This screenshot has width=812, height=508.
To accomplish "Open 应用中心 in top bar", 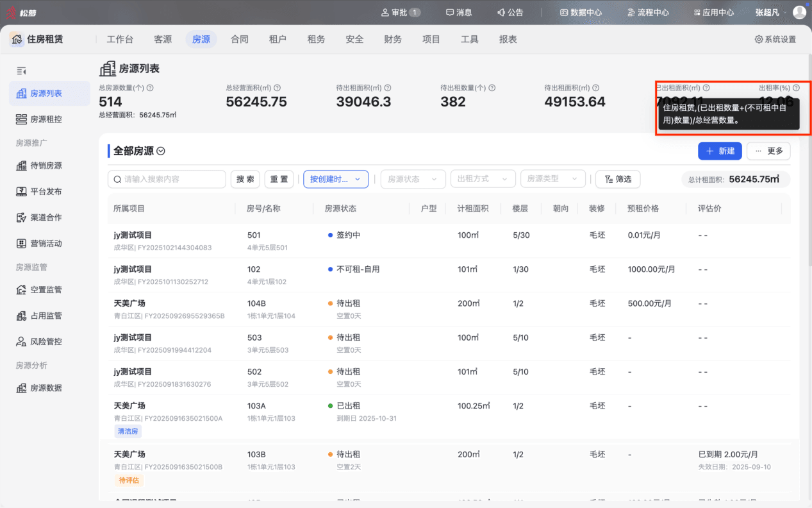I will (x=714, y=12).
